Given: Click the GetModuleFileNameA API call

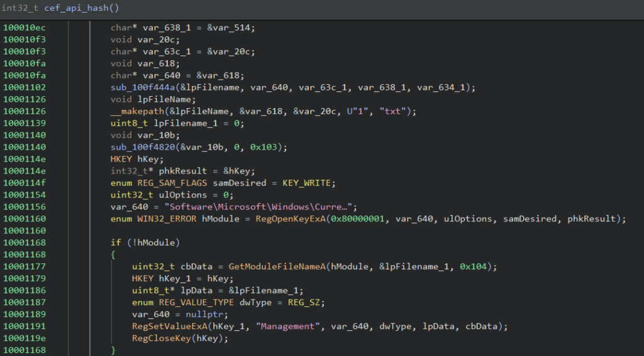Looking at the screenshot, I should [x=277, y=267].
